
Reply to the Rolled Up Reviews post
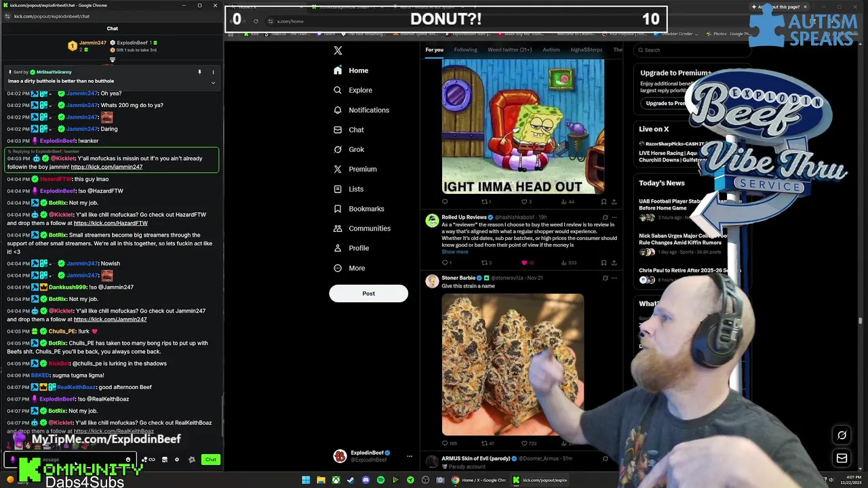(x=446, y=262)
